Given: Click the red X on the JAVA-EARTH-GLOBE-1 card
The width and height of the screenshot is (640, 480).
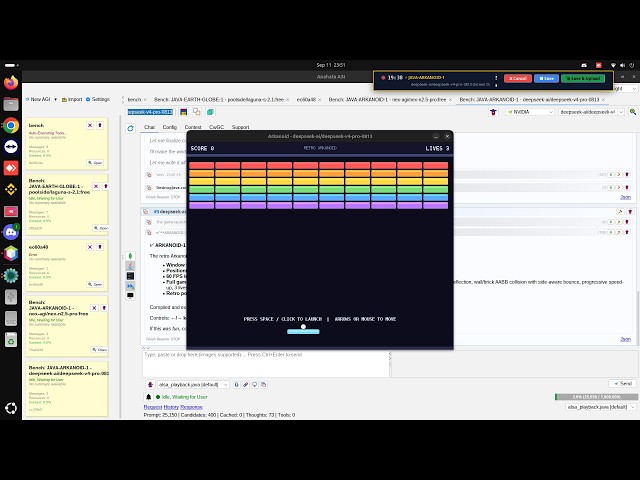Looking at the screenshot, I should click(96, 186).
